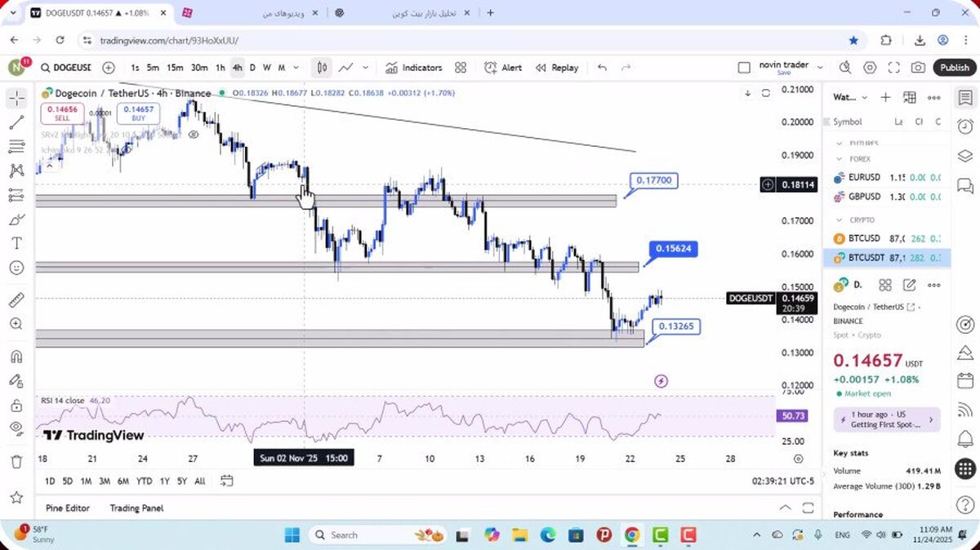Open the Fibonacci tools group
980x550 pixels.
pos(16,147)
